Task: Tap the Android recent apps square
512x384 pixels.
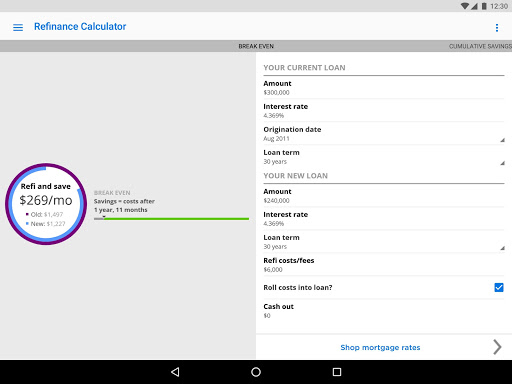Action: pos(337,372)
